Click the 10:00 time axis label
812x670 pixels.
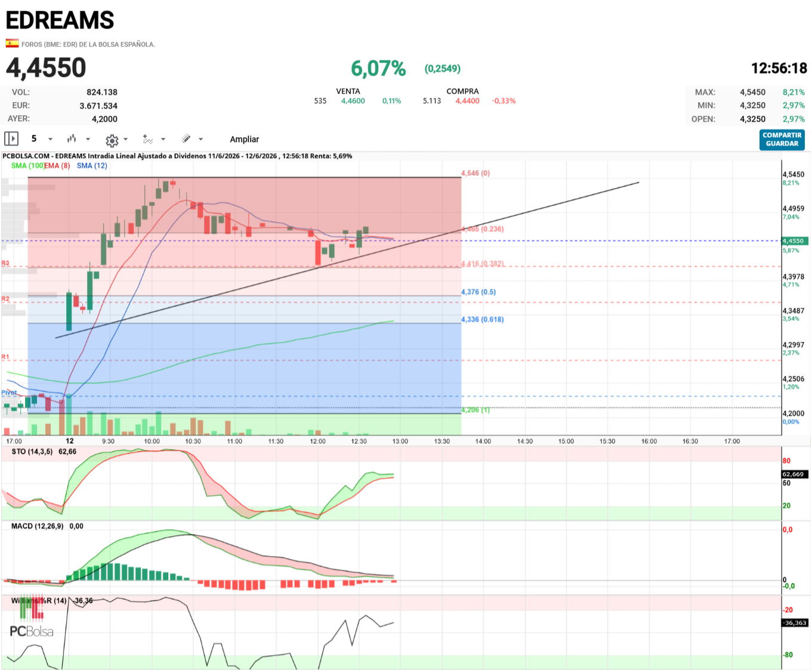pos(152,441)
